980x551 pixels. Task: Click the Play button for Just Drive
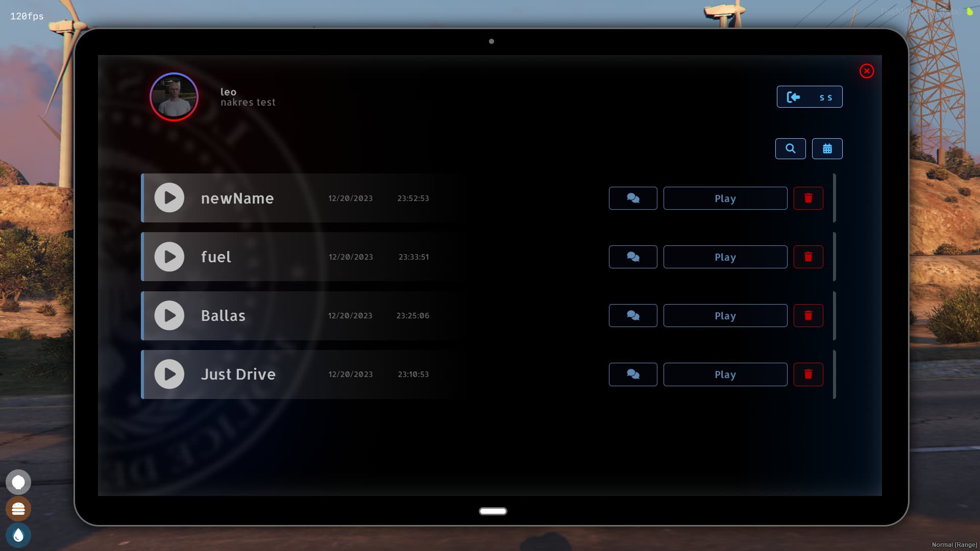coord(725,374)
